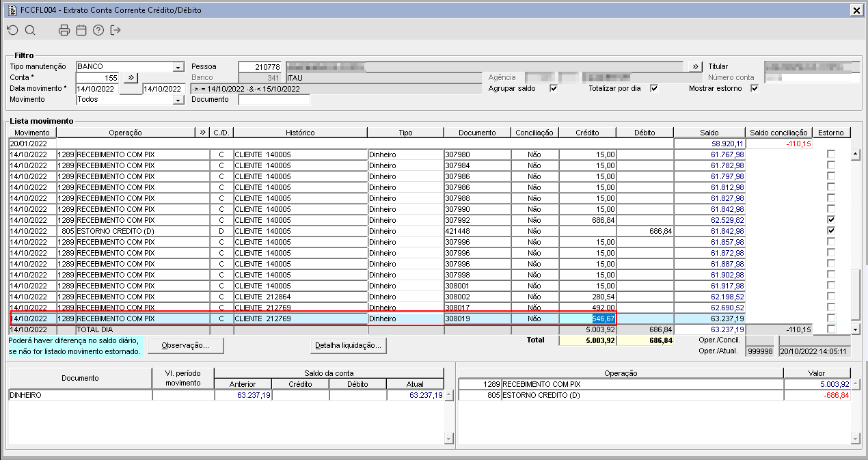This screenshot has height=460, width=868.
Task: Open the help question-mark icon
Action: pyautogui.click(x=98, y=30)
